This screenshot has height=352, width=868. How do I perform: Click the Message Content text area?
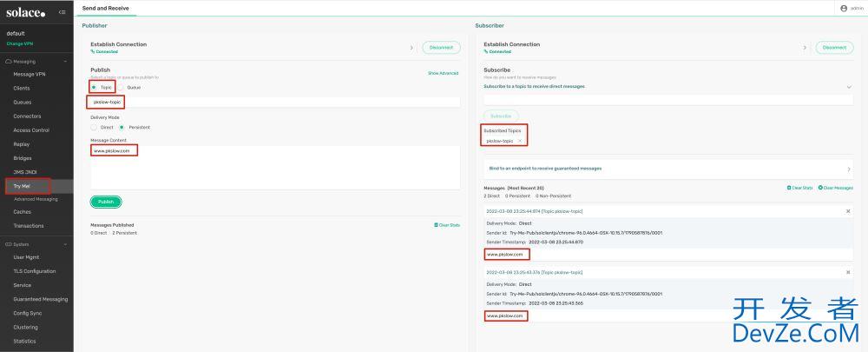pyautogui.click(x=275, y=168)
